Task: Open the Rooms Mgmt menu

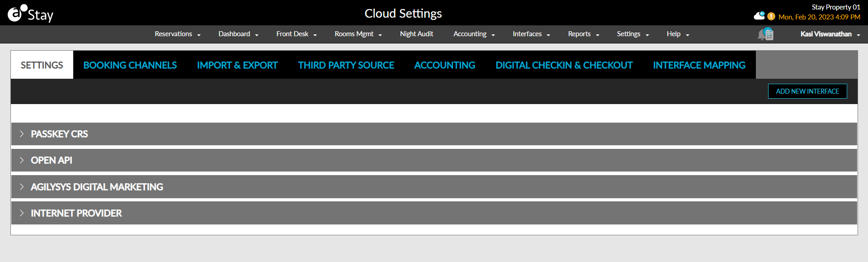Action: tap(358, 34)
